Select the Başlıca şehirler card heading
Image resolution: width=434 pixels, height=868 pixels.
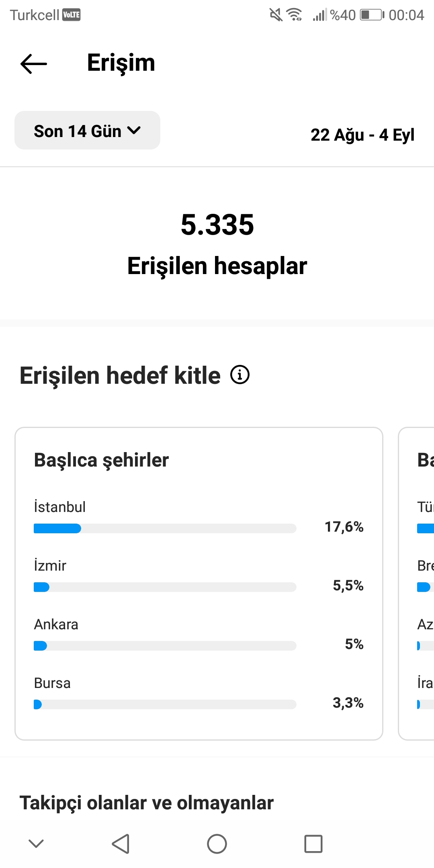click(101, 460)
